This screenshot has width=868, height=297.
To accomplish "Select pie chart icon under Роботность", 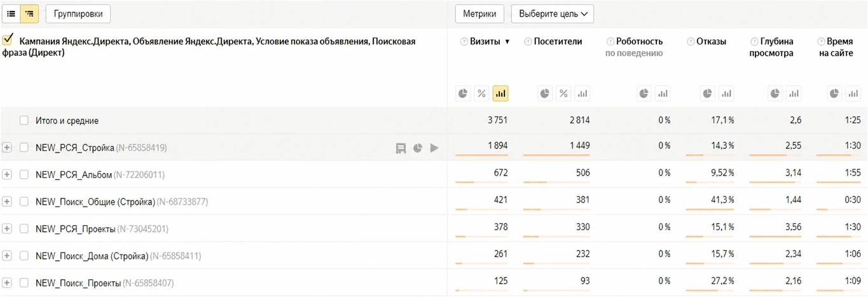I will tap(644, 93).
